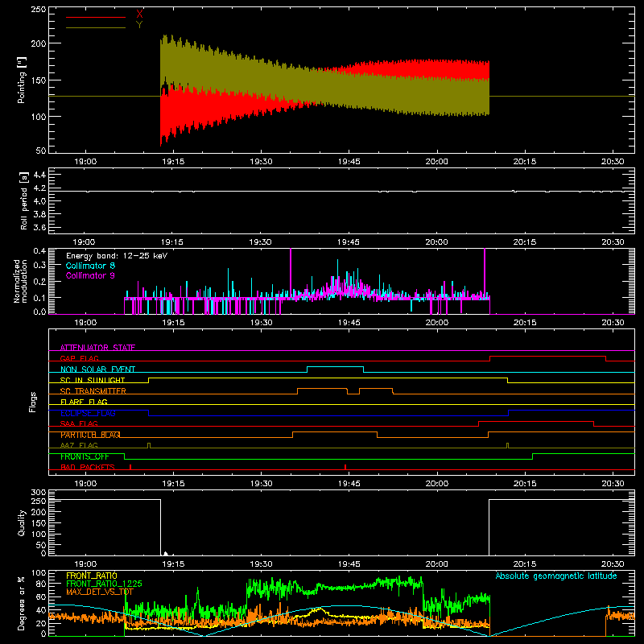Click 20:00 time label under the Pointing panel

pos(436,162)
